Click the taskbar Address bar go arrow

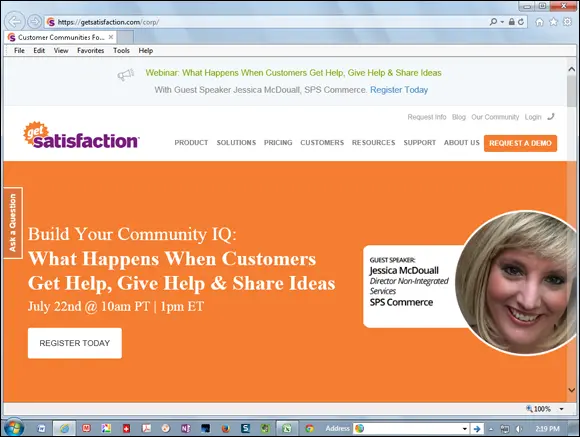point(477,429)
